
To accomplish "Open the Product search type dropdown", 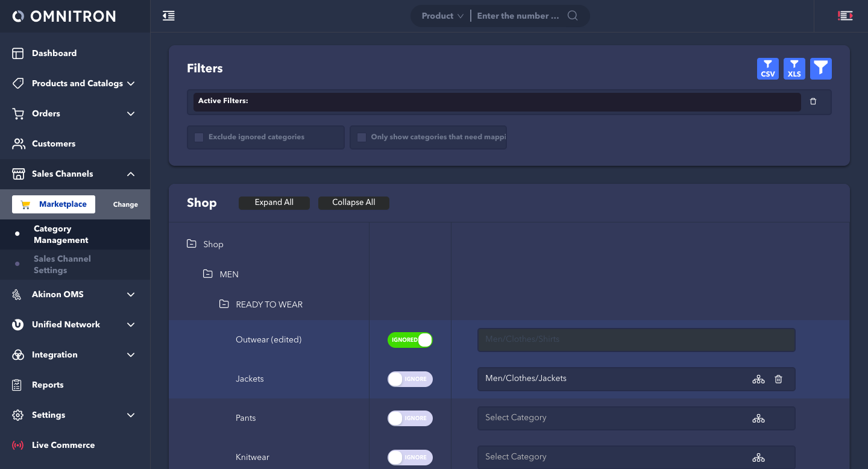I will (x=442, y=16).
